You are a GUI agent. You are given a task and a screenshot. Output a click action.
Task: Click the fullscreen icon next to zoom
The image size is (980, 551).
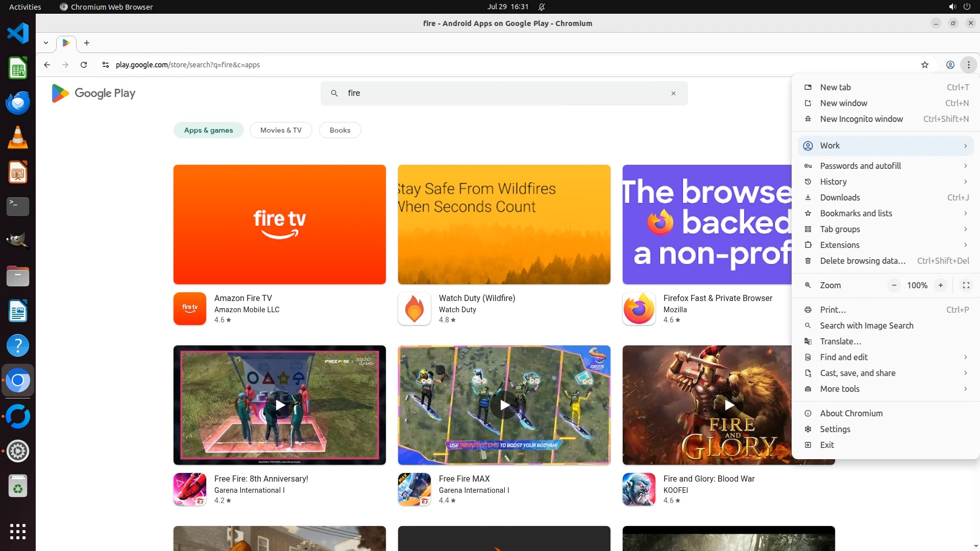(966, 285)
